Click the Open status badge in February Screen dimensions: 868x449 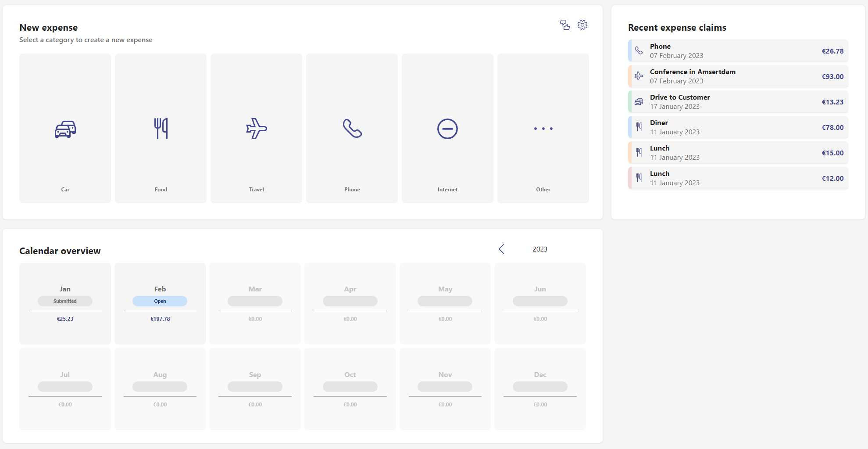point(160,301)
